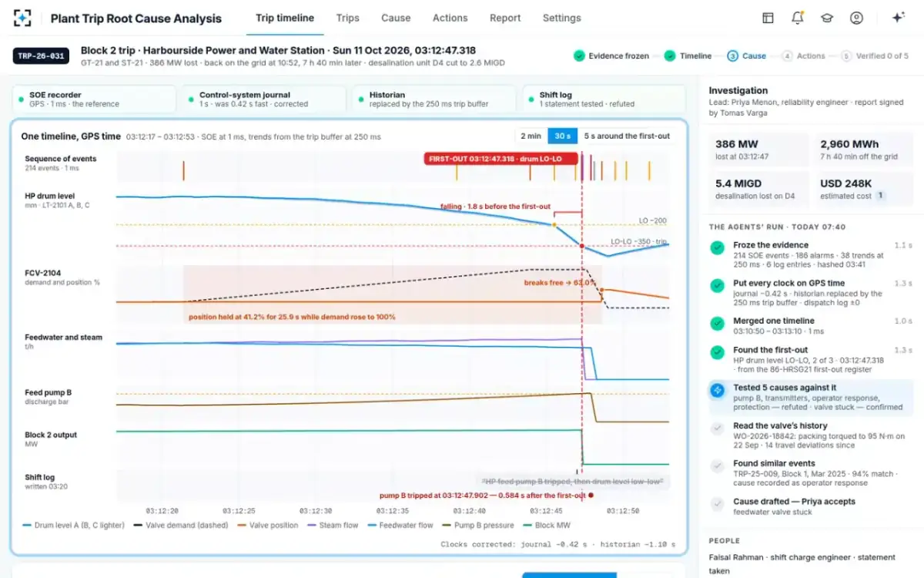Select the step 5 circle beside Verified
Image resolution: width=924 pixels, height=578 pixels.
(846, 55)
